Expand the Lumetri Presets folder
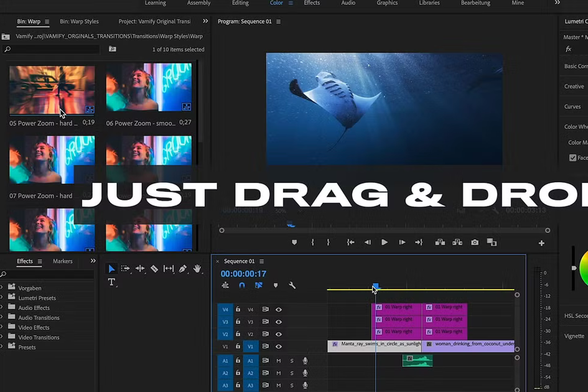 point(2,298)
